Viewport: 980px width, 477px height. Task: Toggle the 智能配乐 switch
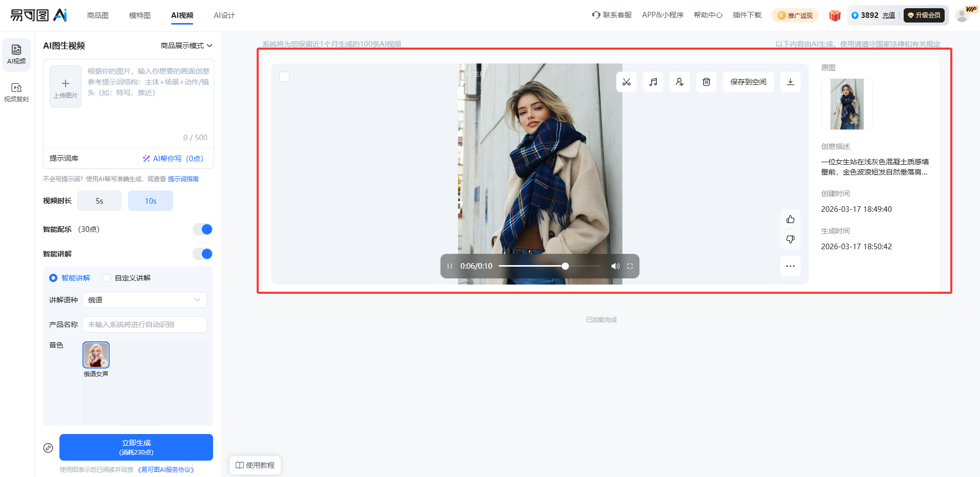203,229
